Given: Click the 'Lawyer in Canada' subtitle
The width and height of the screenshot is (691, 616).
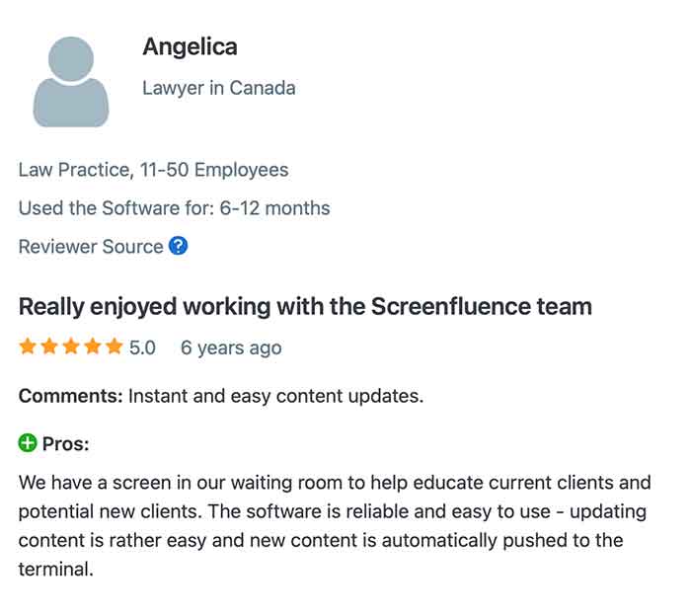Looking at the screenshot, I should 218,88.
